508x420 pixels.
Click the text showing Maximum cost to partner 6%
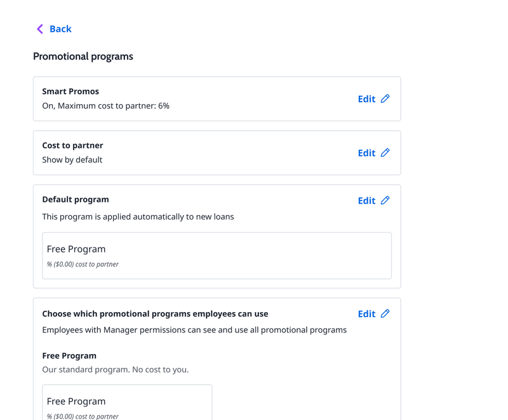tap(105, 105)
